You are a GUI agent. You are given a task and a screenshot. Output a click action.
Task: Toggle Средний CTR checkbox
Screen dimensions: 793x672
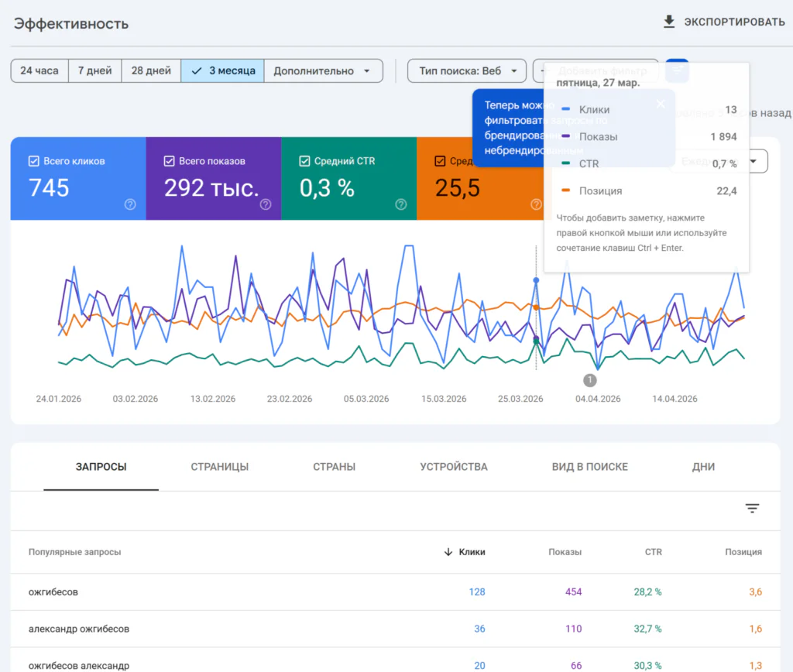[304, 161]
